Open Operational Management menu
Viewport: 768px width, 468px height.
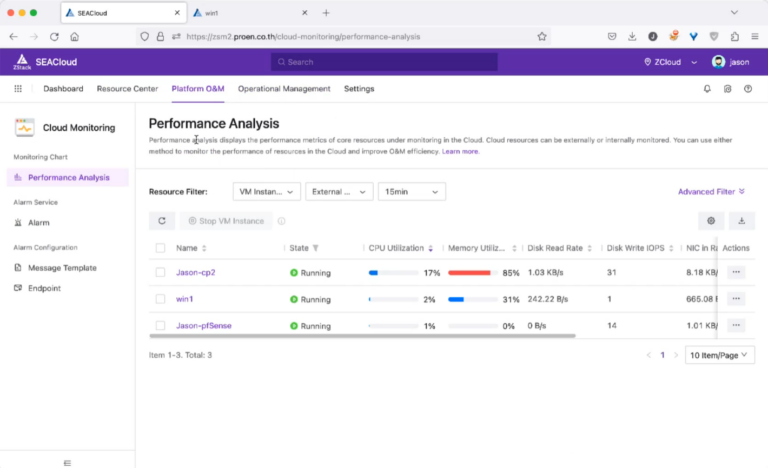point(284,89)
